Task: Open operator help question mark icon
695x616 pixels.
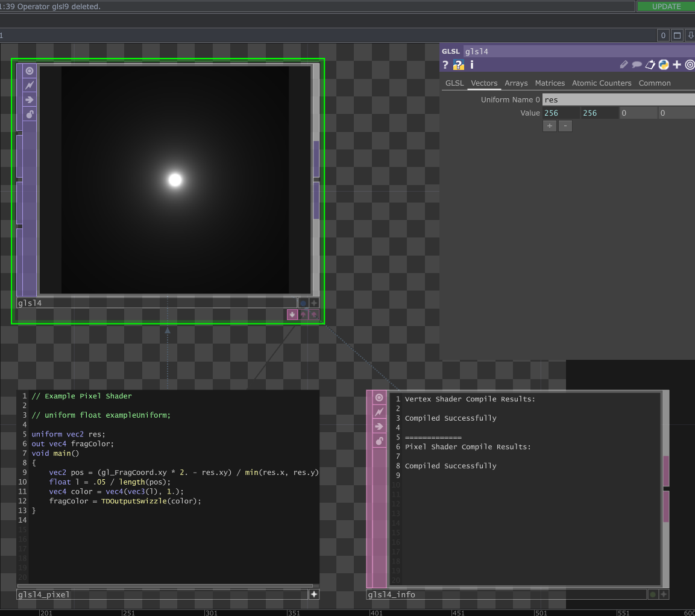Action: tap(445, 65)
